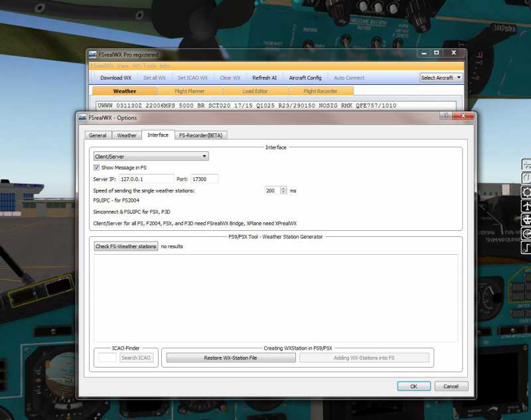531x420 pixels.
Task: Select the Interface options tab
Action: click(158, 135)
